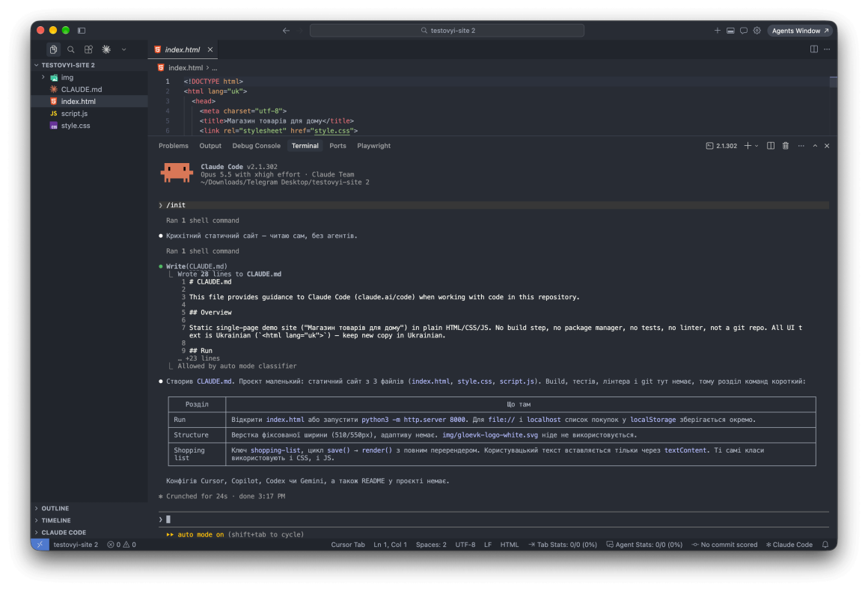
Task: Close the bottom terminal panel
Action: point(827,146)
